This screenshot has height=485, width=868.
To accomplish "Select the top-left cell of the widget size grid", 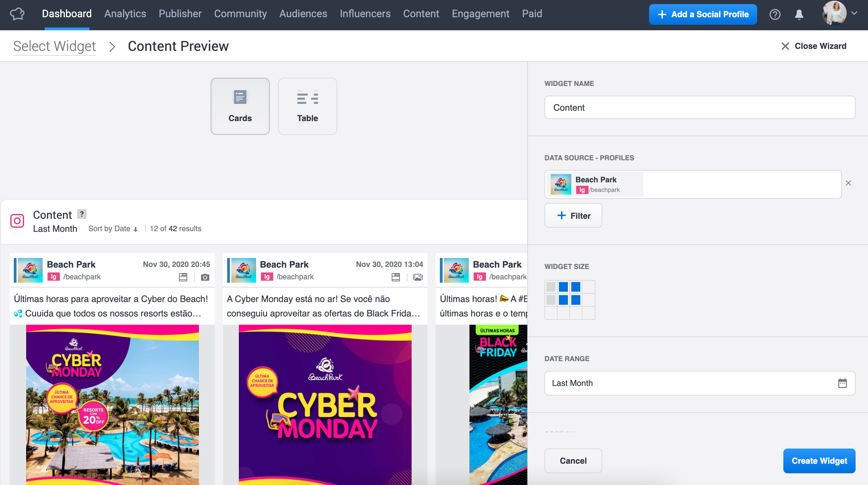I will click(551, 287).
